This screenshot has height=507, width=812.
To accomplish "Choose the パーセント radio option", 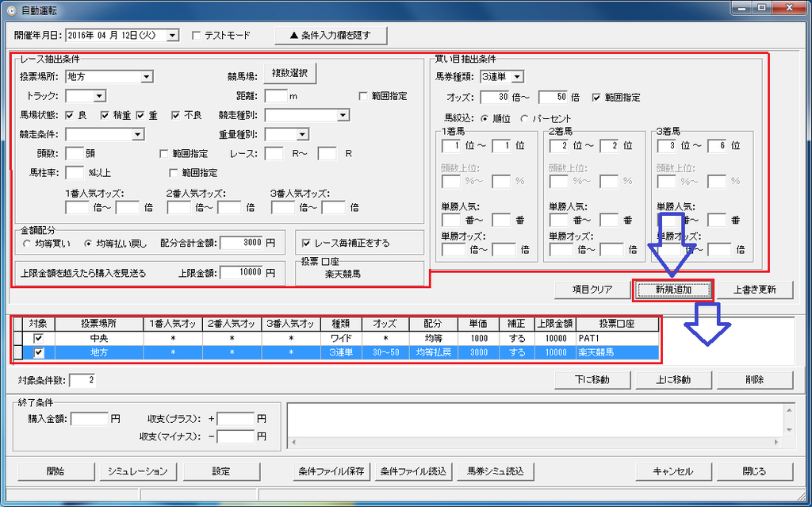I will pos(524,119).
